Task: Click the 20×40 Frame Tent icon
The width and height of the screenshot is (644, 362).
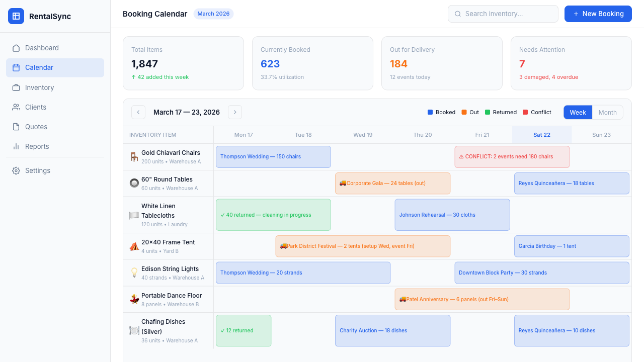Action: 134,246
